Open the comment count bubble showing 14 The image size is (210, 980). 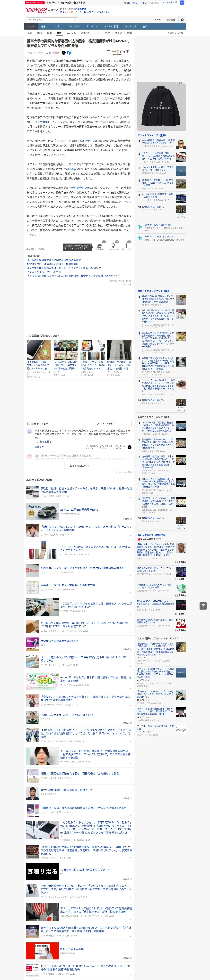coord(48,53)
